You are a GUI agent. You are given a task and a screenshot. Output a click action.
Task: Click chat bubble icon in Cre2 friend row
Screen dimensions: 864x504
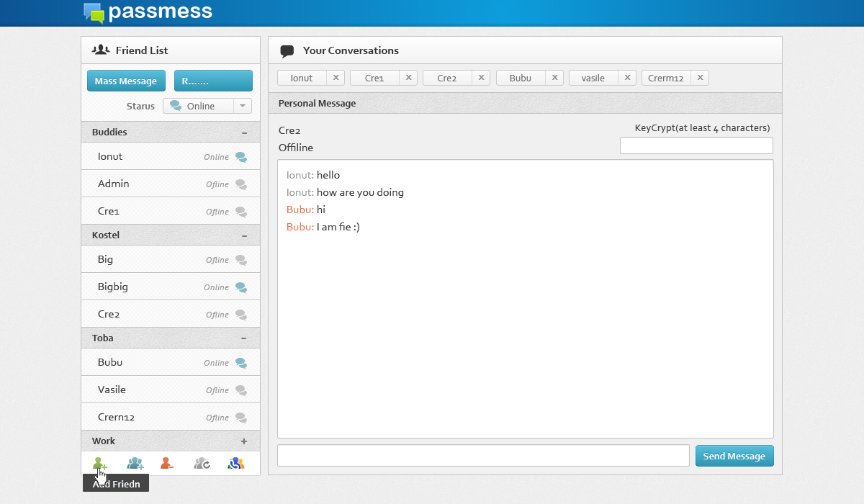(x=241, y=315)
